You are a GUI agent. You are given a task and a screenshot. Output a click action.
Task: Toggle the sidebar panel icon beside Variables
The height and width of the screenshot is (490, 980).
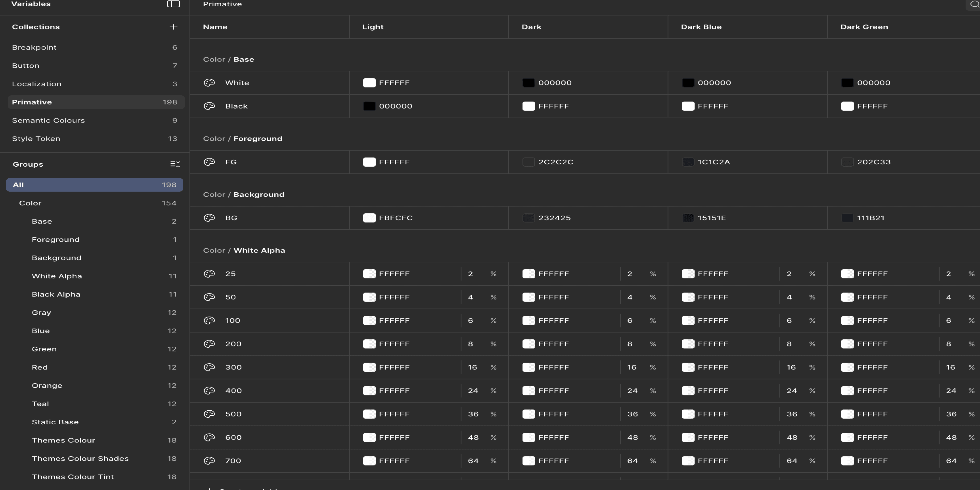point(173,4)
